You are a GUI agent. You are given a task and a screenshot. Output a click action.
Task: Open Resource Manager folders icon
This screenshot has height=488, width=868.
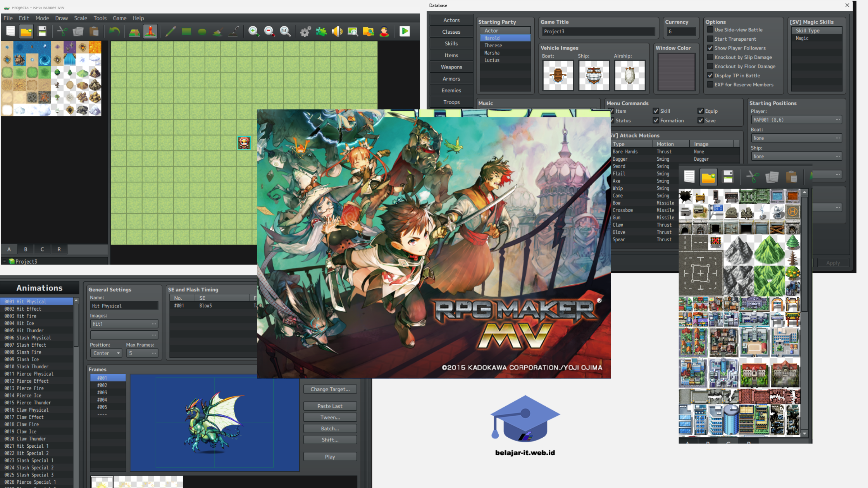tap(369, 31)
